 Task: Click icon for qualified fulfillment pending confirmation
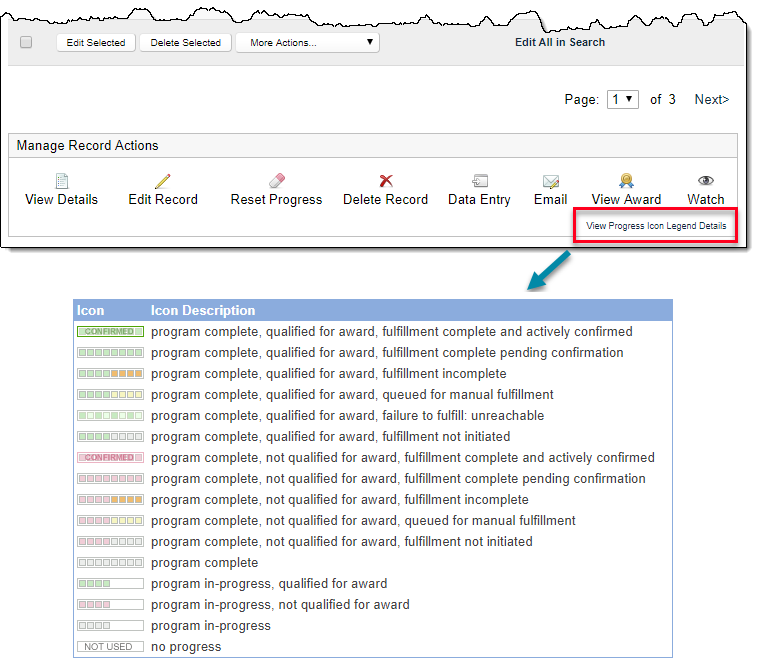click(111, 353)
